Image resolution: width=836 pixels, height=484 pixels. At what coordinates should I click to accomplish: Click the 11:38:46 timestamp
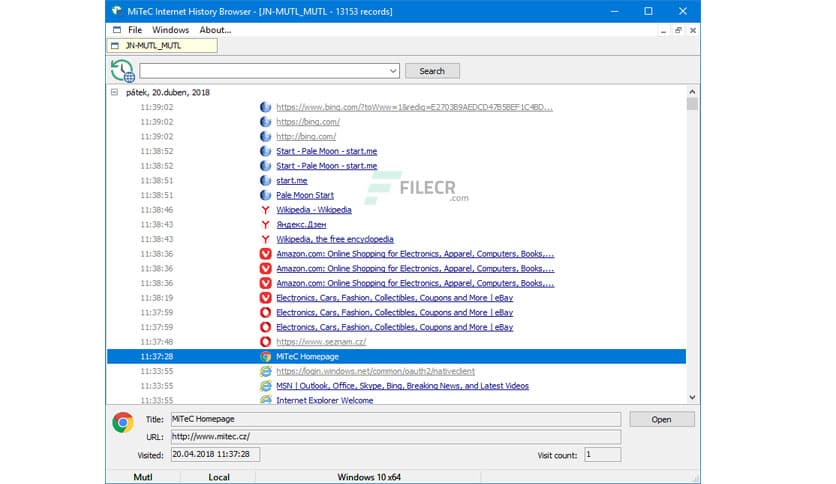156,209
